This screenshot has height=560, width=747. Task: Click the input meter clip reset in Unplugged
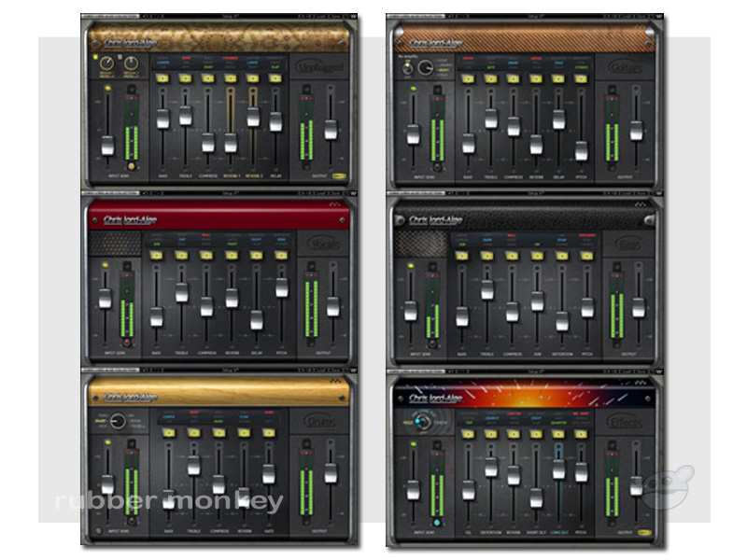coord(131,166)
